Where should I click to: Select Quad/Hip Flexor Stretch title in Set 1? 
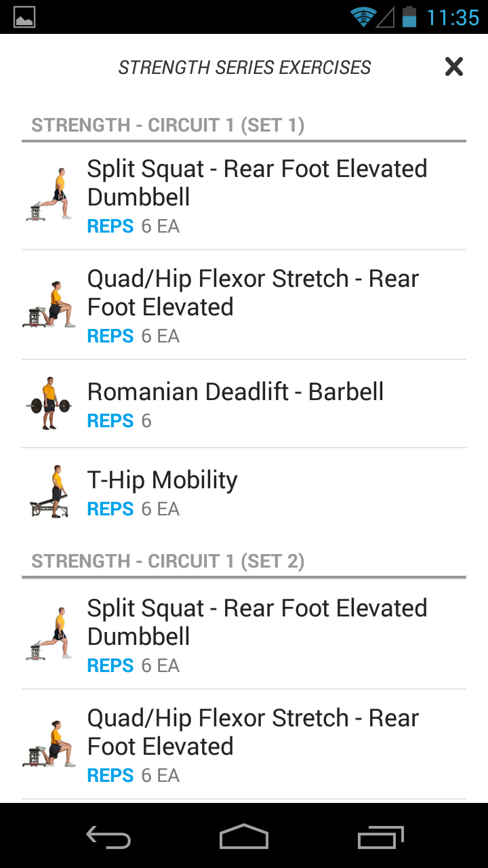pos(253,292)
